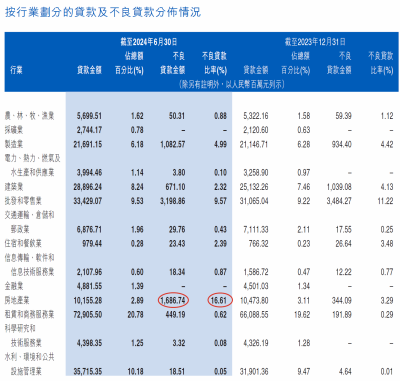Select the 3,198.86 non-performing loan amount
This screenshot has height=381, width=400.
click(x=173, y=201)
